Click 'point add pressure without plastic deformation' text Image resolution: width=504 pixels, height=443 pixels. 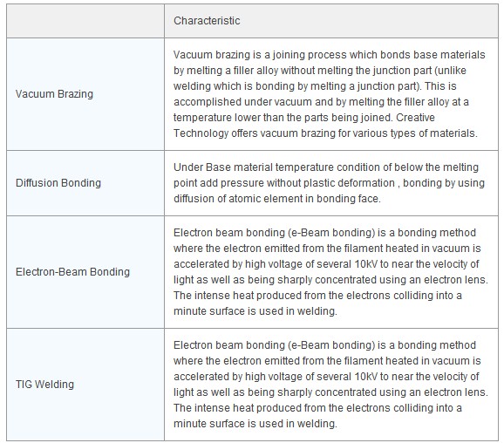pos(284,182)
